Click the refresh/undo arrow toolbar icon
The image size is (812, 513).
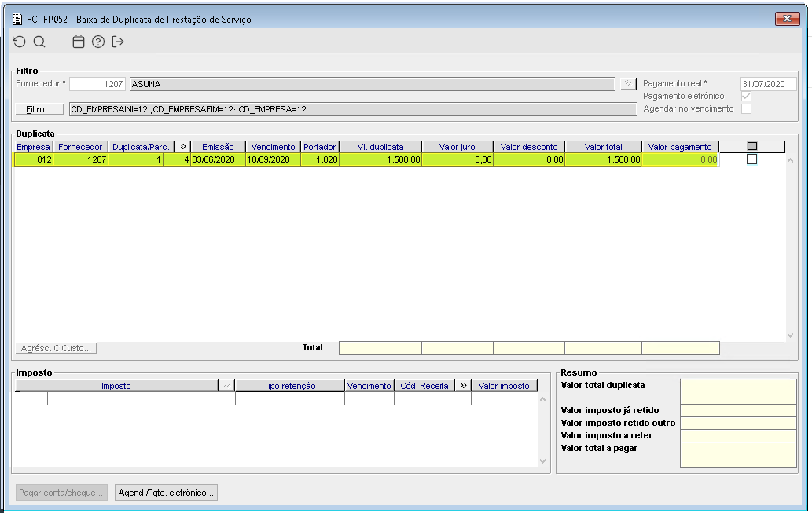[x=19, y=42]
